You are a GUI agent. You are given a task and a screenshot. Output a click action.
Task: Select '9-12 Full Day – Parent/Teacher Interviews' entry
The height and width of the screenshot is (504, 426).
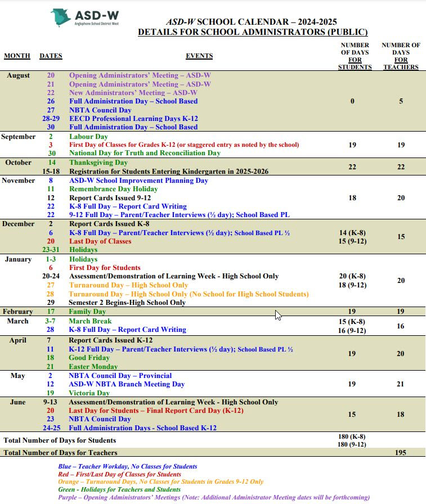coord(180,215)
